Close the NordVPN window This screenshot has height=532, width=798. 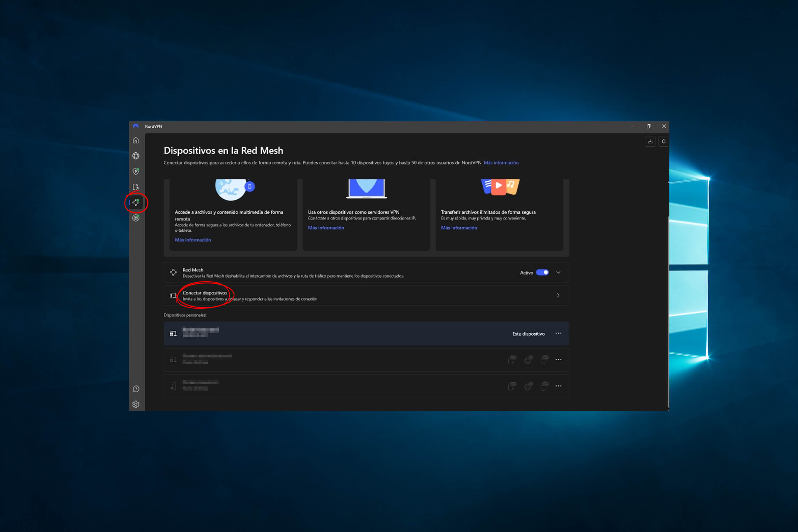pyautogui.click(x=664, y=126)
